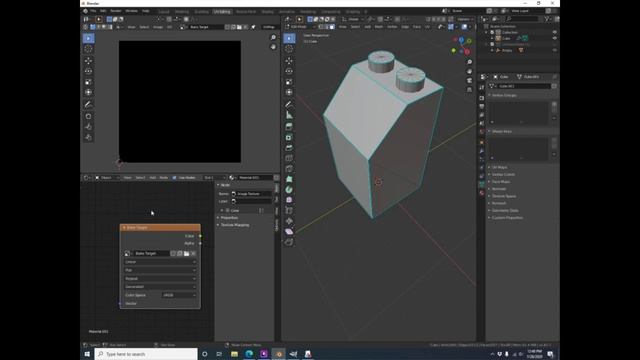640x360 pixels.
Task: Select the Spin tool
Action: [289, 190]
